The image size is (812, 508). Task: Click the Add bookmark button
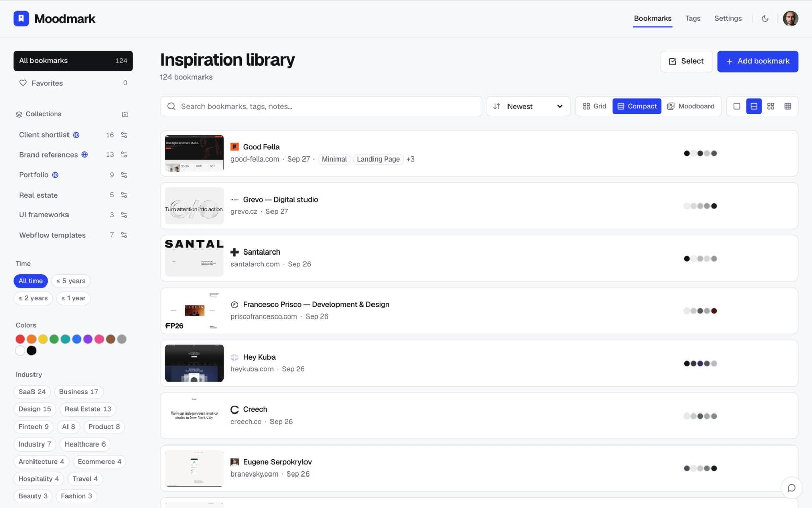click(x=757, y=61)
